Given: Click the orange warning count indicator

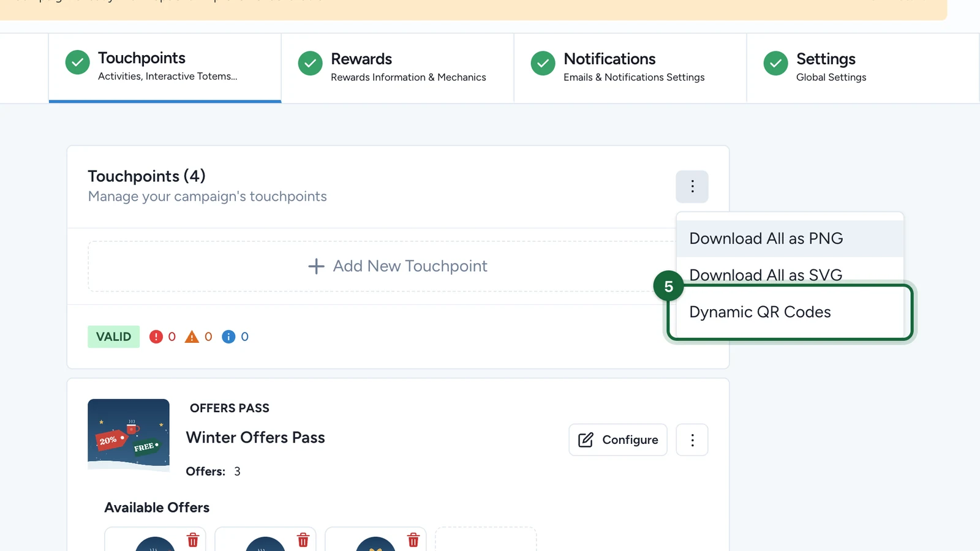Looking at the screenshot, I should [199, 337].
